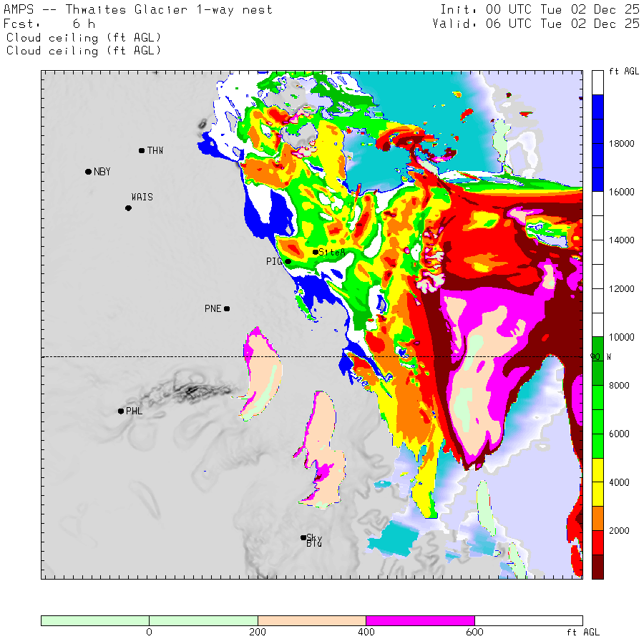
Task: Select the orange swatch in vertical legend
Action: click(x=597, y=518)
